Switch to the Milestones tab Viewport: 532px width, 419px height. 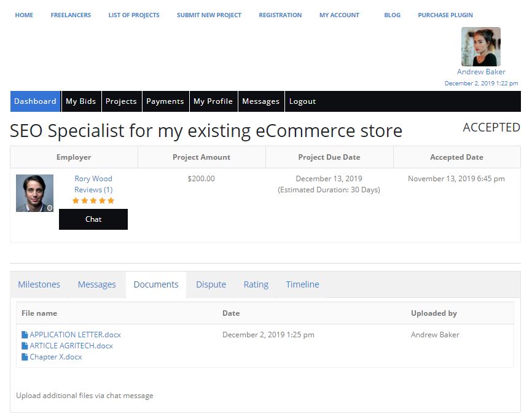39,284
